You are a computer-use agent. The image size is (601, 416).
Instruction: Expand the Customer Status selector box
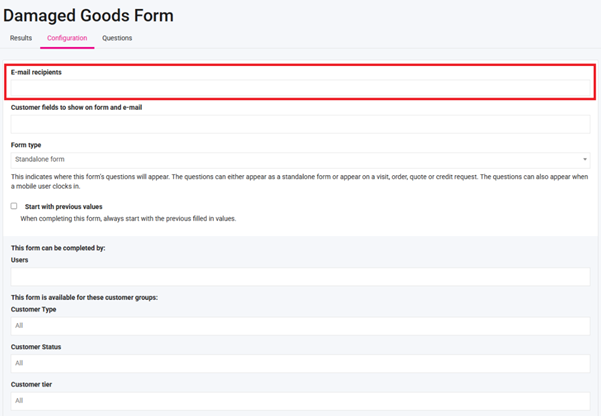tap(300, 363)
